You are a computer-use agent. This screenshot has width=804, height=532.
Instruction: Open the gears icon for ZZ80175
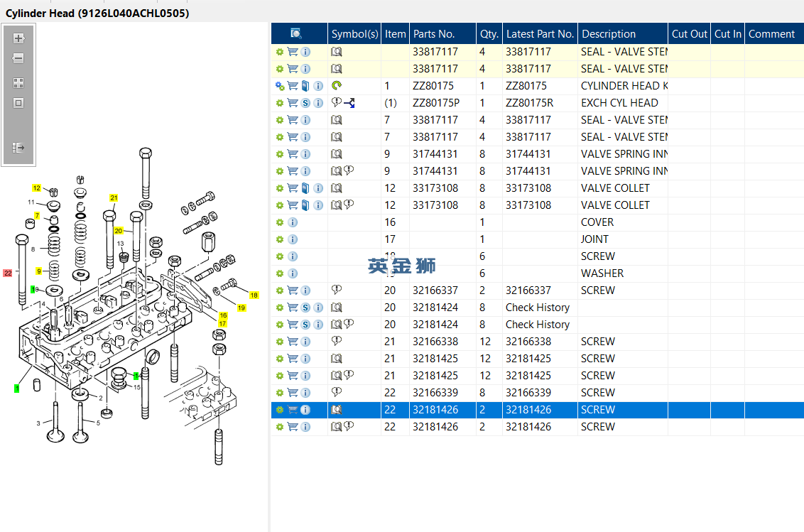coord(279,86)
